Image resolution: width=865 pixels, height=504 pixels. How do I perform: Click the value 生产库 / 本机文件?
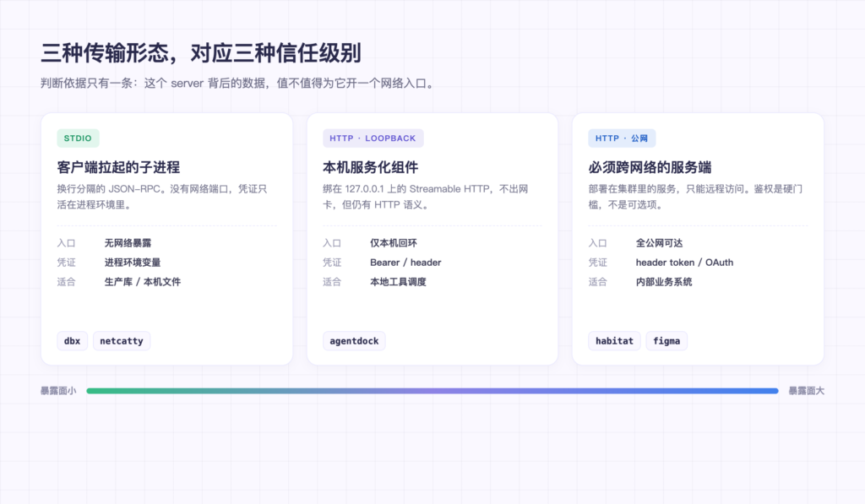coord(142,282)
